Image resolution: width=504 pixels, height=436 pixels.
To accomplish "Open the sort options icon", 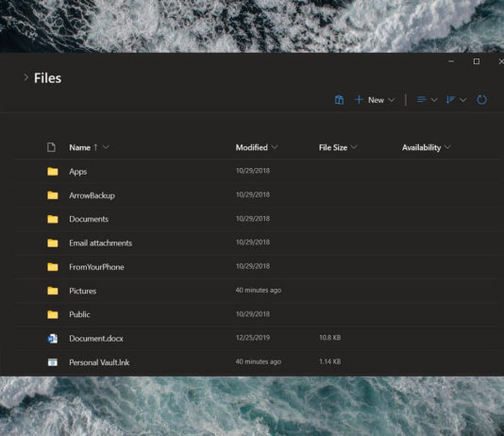I will (450, 100).
